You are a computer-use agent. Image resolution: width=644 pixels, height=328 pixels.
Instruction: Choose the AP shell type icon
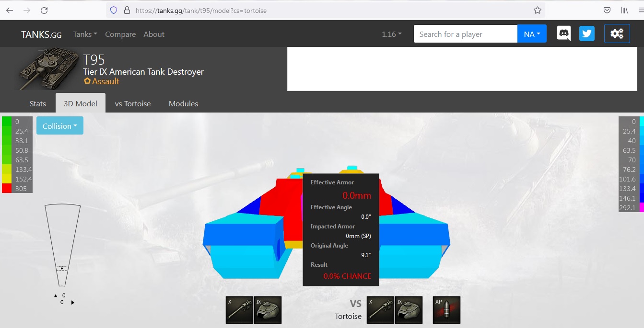pyautogui.click(x=446, y=310)
